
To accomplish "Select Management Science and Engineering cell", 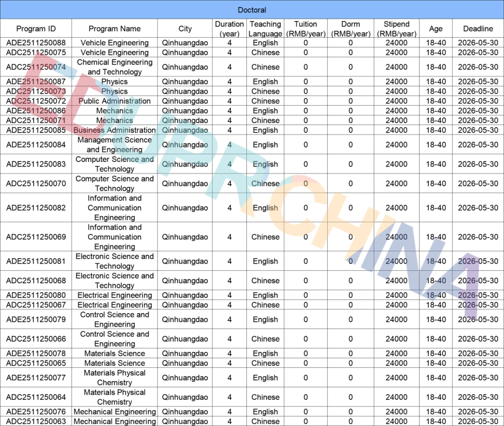I will (x=114, y=145).
